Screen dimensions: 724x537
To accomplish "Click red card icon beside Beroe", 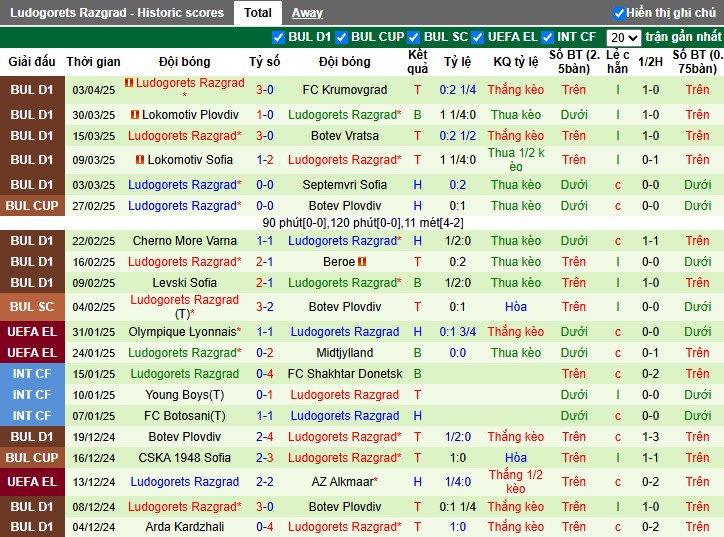I will click(362, 262).
